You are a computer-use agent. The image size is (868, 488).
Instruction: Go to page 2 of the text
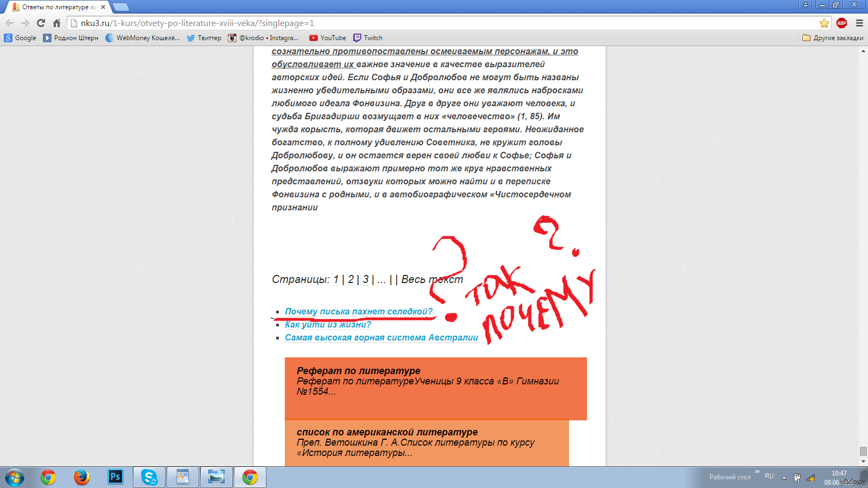[350, 279]
